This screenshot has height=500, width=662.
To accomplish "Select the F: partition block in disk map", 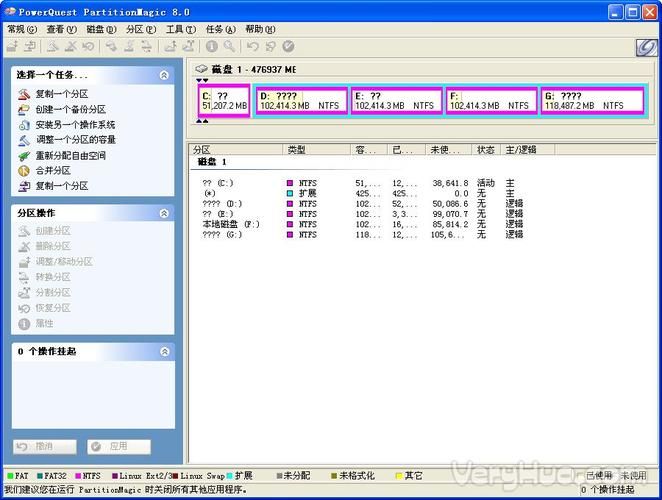I will pos(492,101).
